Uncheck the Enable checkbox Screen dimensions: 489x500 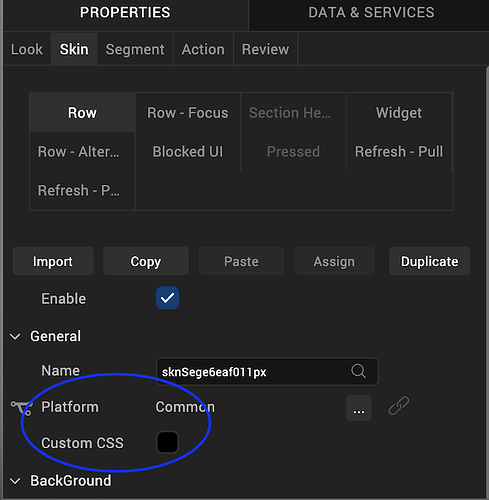167,298
